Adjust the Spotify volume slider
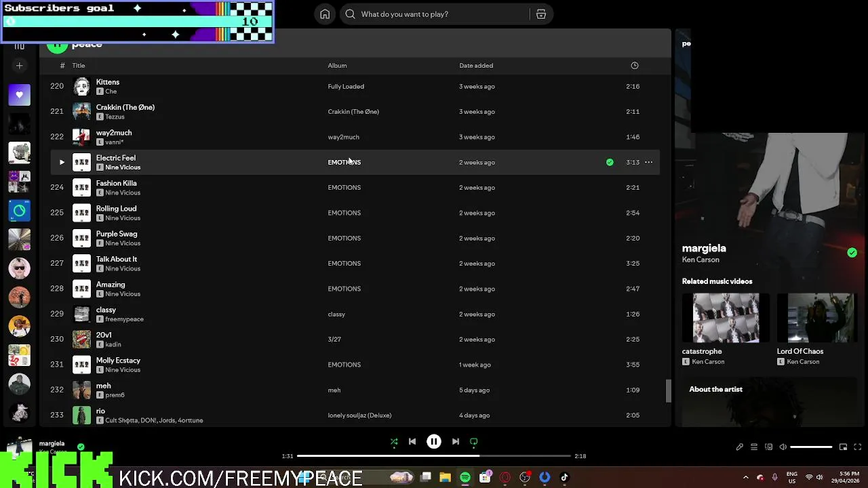 (x=811, y=447)
